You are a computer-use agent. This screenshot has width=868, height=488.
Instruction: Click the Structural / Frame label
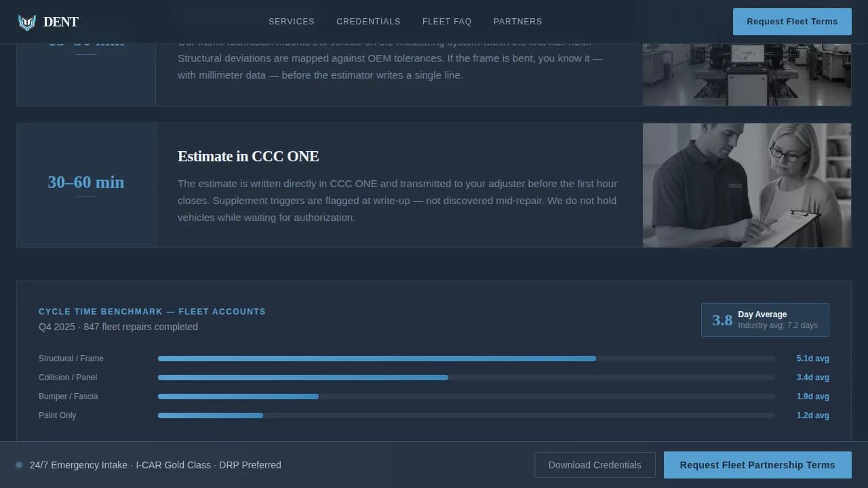click(71, 359)
